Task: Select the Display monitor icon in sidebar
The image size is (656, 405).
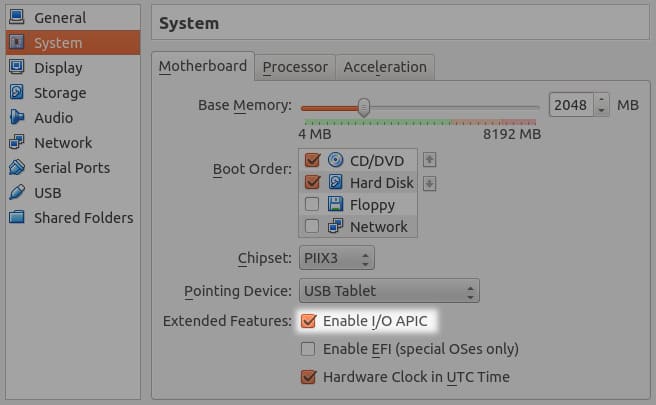Action: (x=17, y=68)
